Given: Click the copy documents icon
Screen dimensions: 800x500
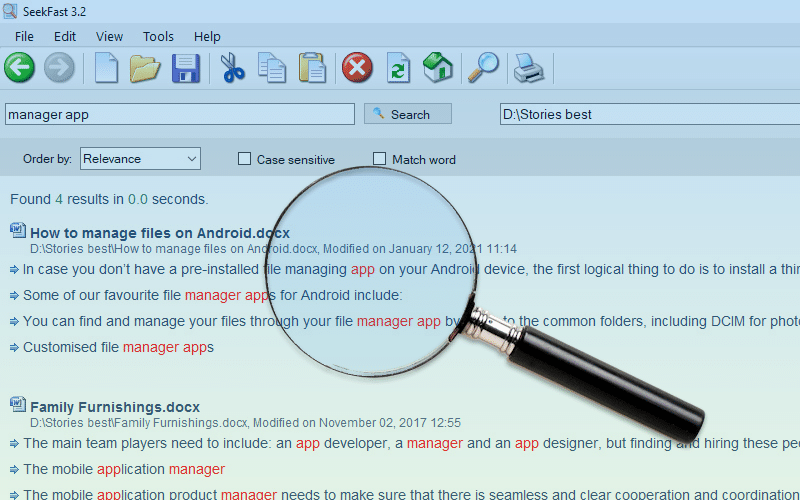Looking at the screenshot, I should pyautogui.click(x=272, y=67).
